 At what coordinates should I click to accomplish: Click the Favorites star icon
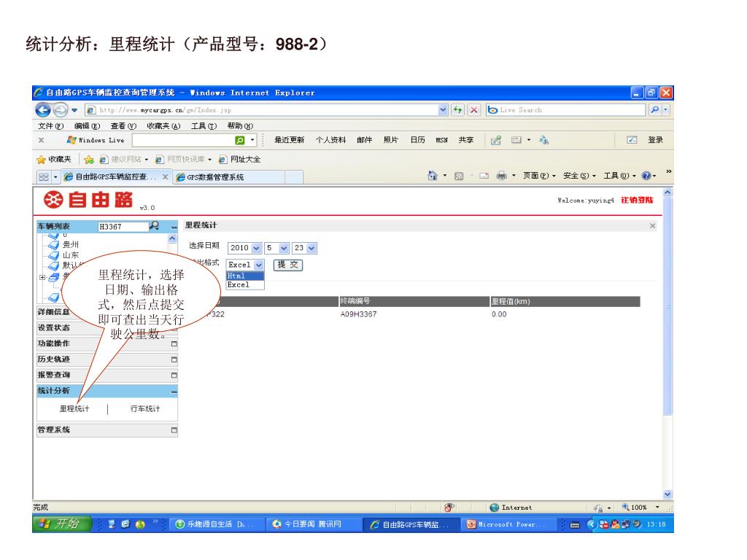coord(42,159)
